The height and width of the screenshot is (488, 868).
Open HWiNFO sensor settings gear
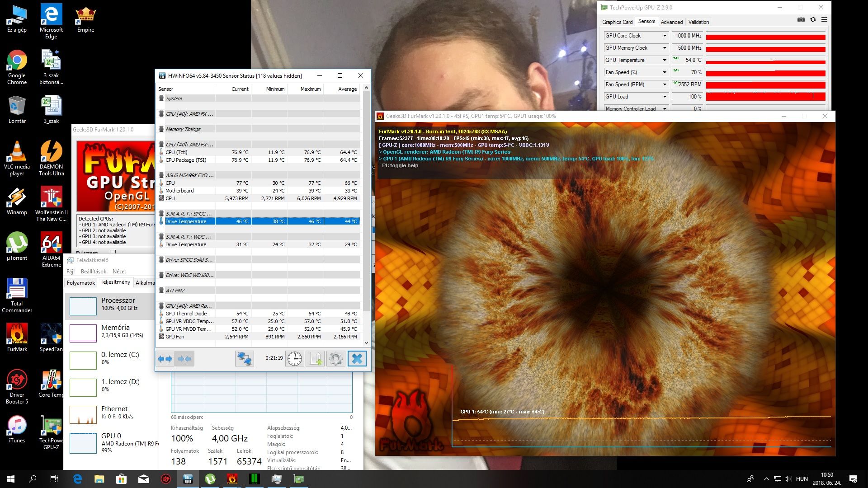click(336, 359)
